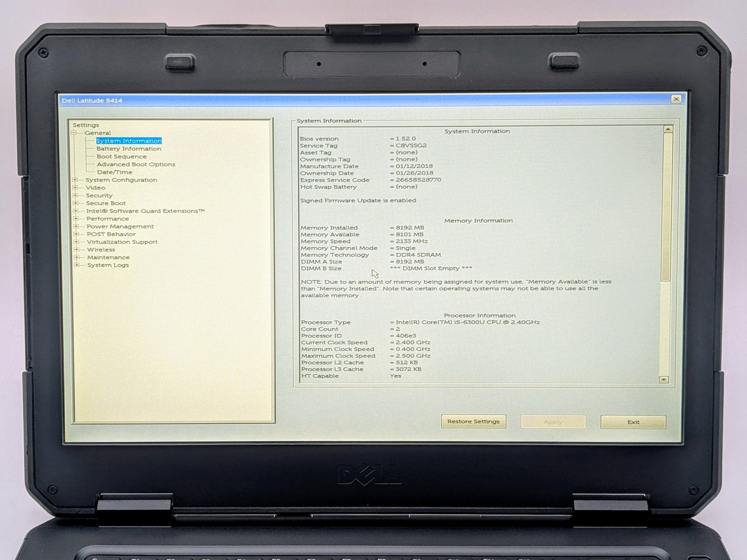The height and width of the screenshot is (560, 747).
Task: Click the Restore Settings button
Action: (x=473, y=421)
